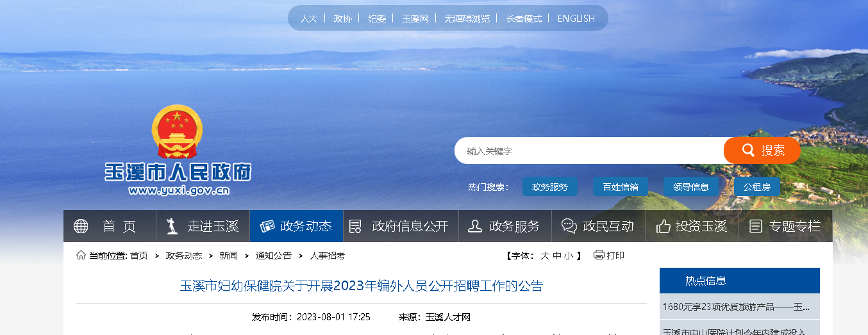
Task: Click the globe icon beside 首页
Action: click(81, 226)
